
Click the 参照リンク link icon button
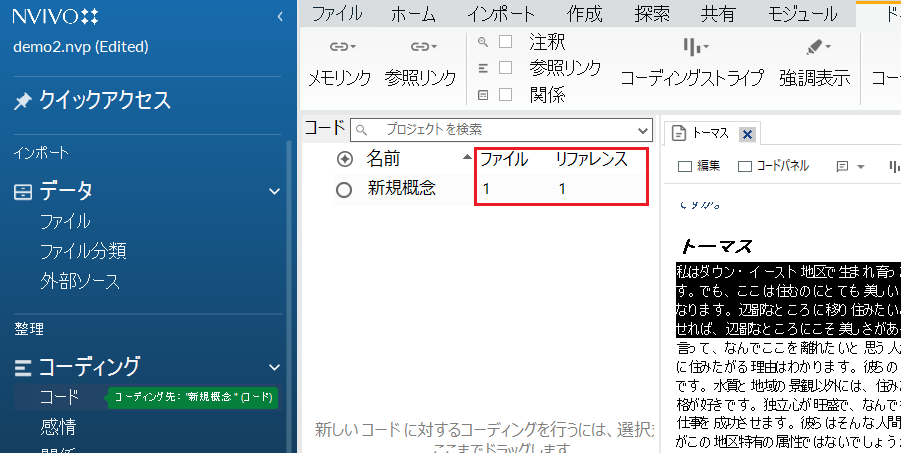(423, 47)
